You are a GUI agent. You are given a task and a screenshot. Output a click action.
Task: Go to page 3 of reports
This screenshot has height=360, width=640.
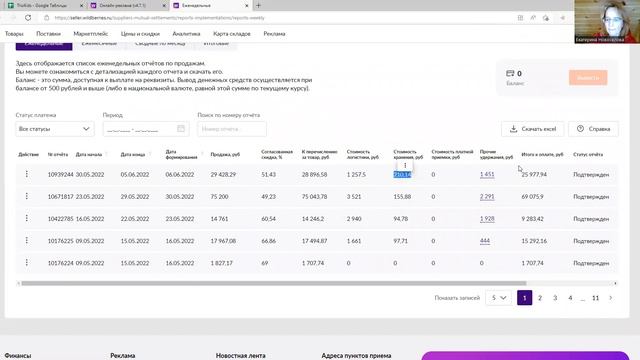click(555, 298)
